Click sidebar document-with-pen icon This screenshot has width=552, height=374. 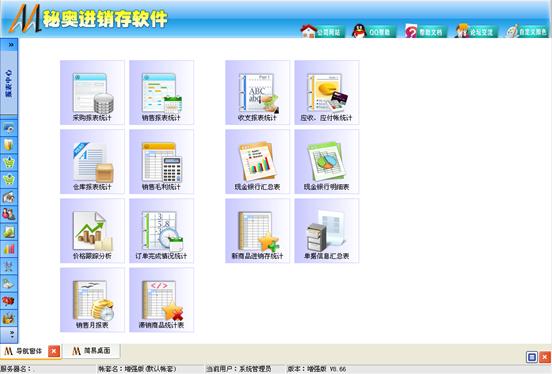coord(9,283)
